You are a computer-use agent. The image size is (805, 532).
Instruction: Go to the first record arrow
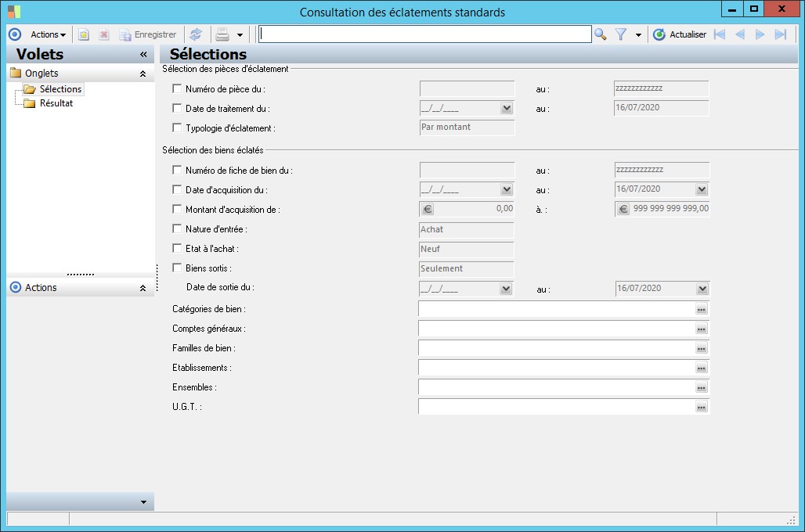(x=720, y=34)
